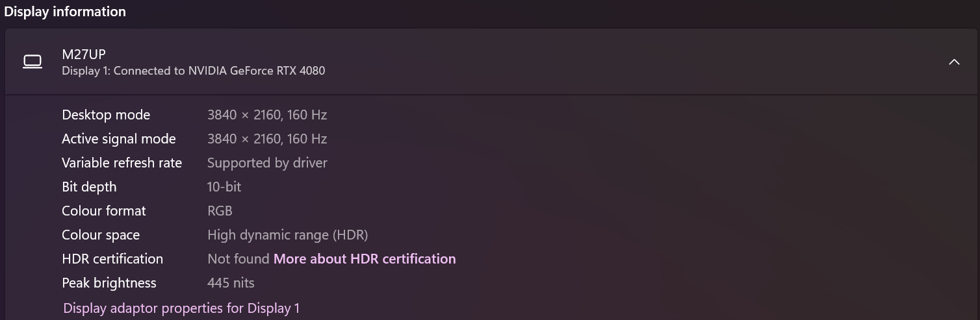Viewport: 980px width, 320px height.
Task: Collapse the M27UP display details chevron
Action: (954, 62)
